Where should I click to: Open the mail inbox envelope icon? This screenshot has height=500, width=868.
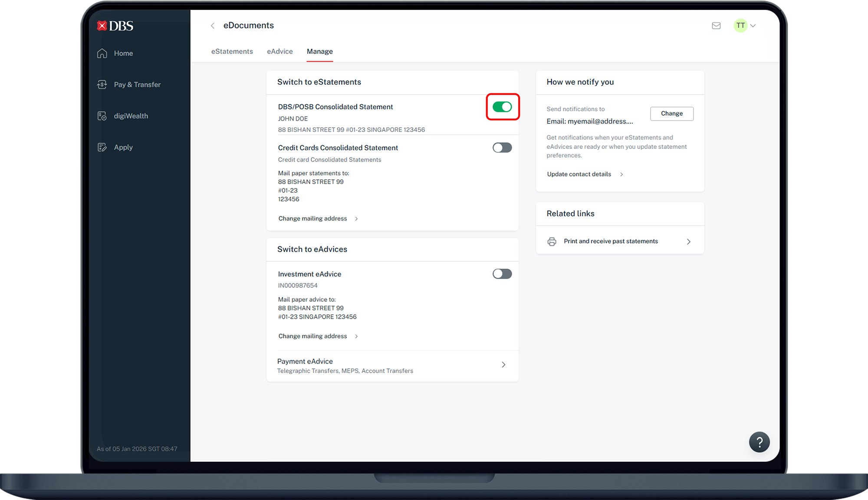click(x=716, y=26)
